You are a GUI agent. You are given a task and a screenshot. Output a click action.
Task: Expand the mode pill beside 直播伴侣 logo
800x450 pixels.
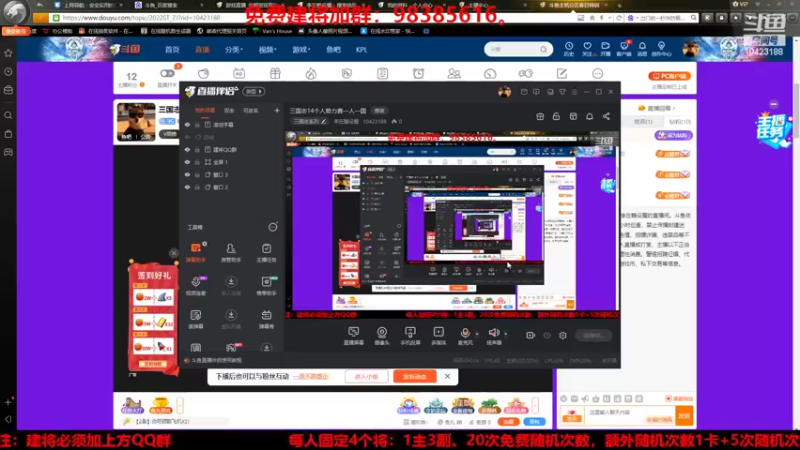(x=254, y=91)
